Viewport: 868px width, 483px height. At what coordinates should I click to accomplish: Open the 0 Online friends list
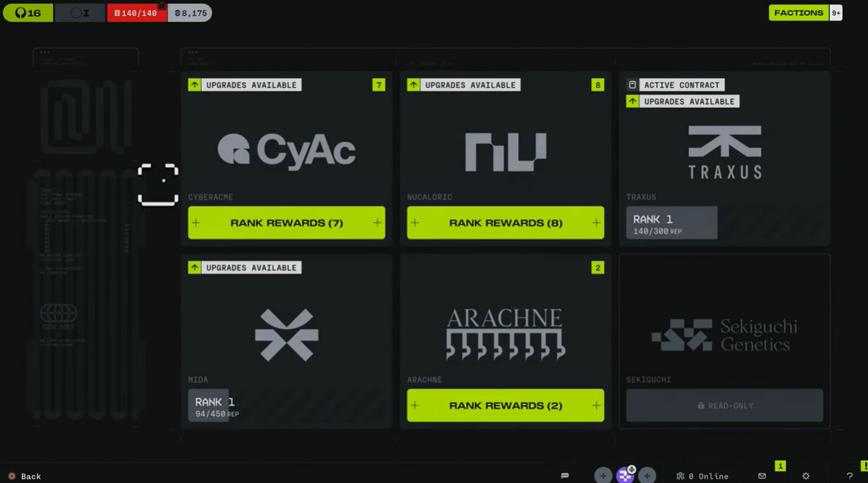(702, 476)
